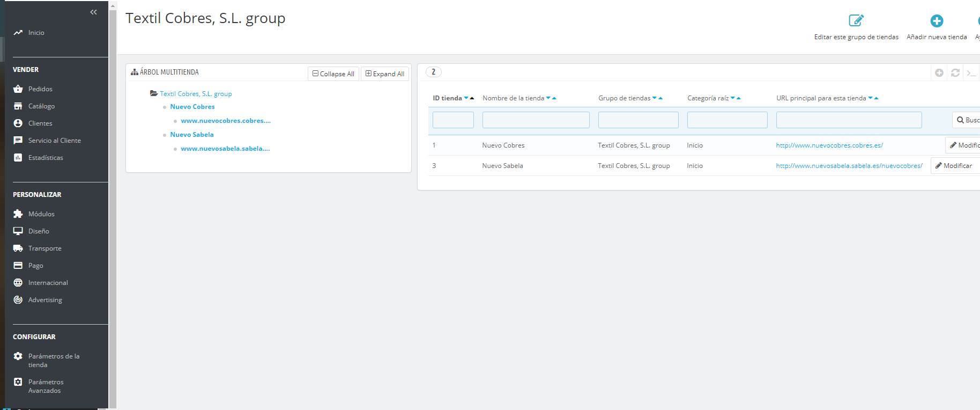The width and height of the screenshot is (980, 410).
Task: Click the Diseño monitor icon
Action: (18, 231)
